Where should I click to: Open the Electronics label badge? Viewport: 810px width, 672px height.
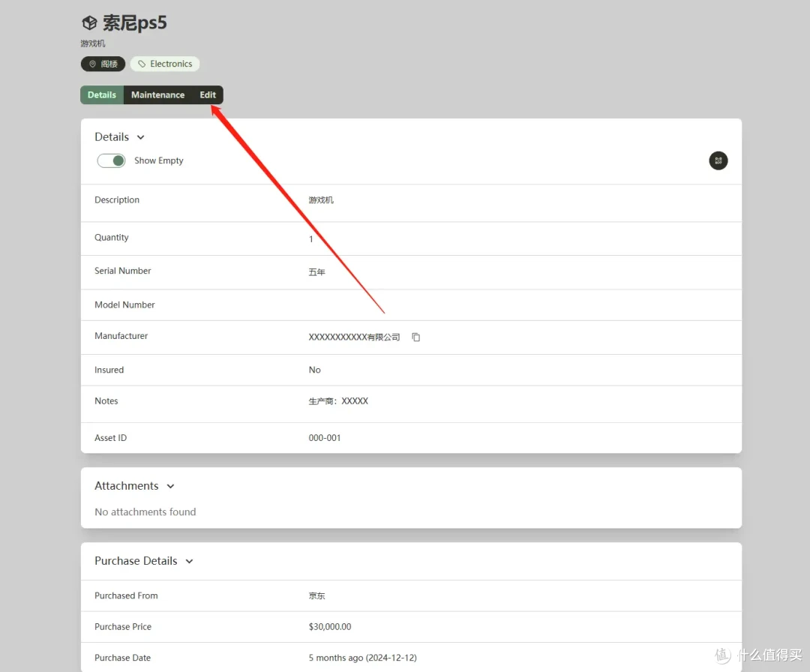click(x=165, y=64)
